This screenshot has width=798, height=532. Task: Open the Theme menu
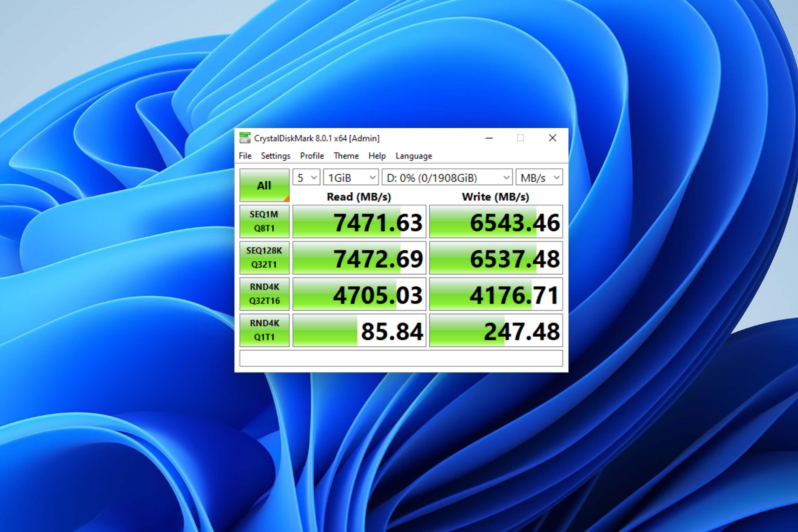pos(346,156)
